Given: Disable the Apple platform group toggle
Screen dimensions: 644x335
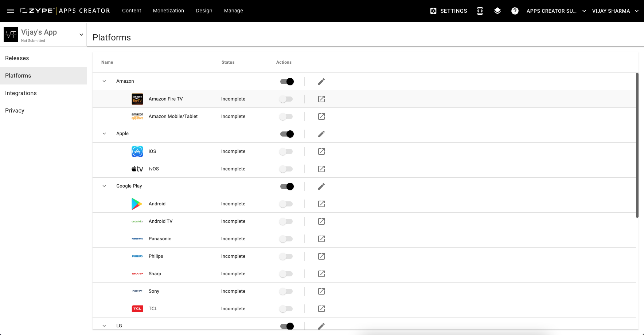Looking at the screenshot, I should click(287, 134).
